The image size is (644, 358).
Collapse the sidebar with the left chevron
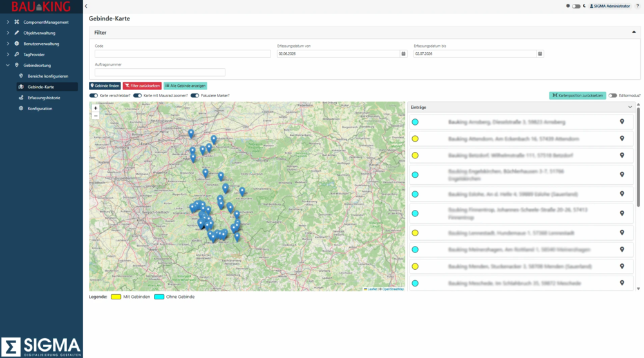tap(86, 6)
